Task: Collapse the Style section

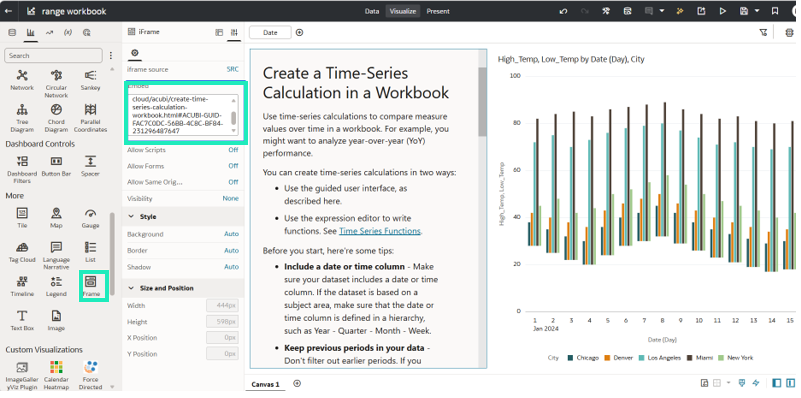Action: pyautogui.click(x=131, y=217)
